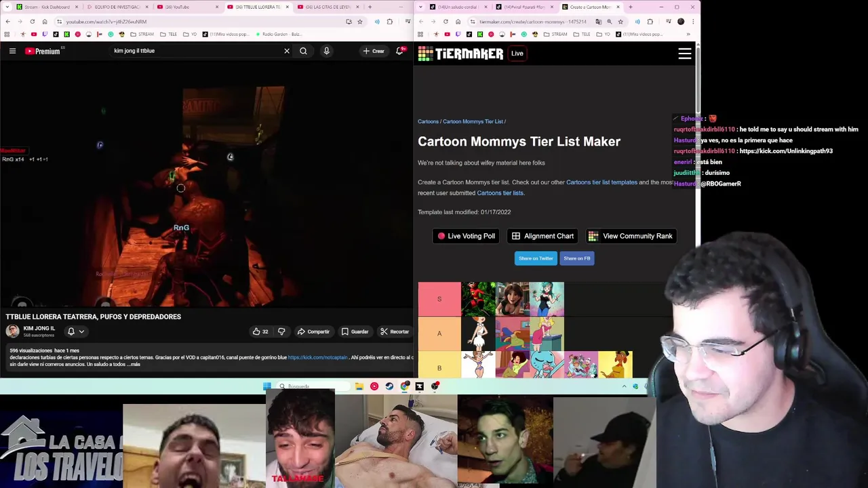This screenshot has width=868, height=488.
Task: Open the Alignment Chart
Action: pyautogui.click(x=542, y=236)
